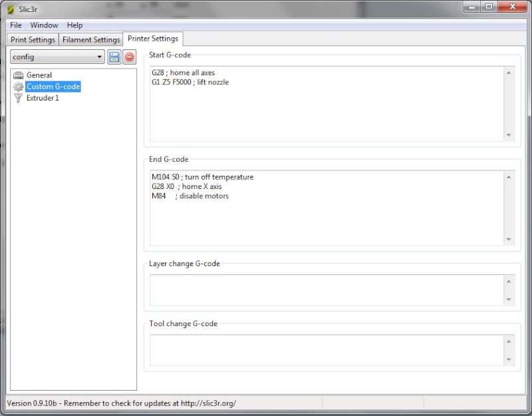
Task: Open the Help menu
Action: click(x=74, y=25)
